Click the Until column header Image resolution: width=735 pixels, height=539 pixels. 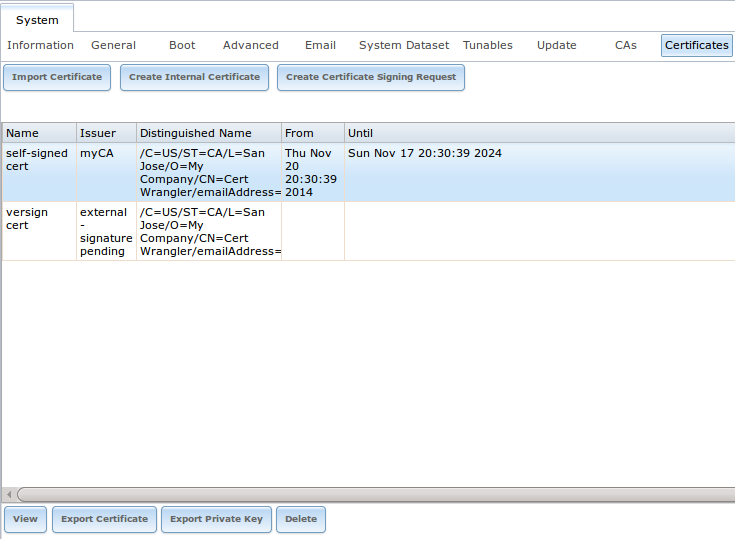pos(540,133)
